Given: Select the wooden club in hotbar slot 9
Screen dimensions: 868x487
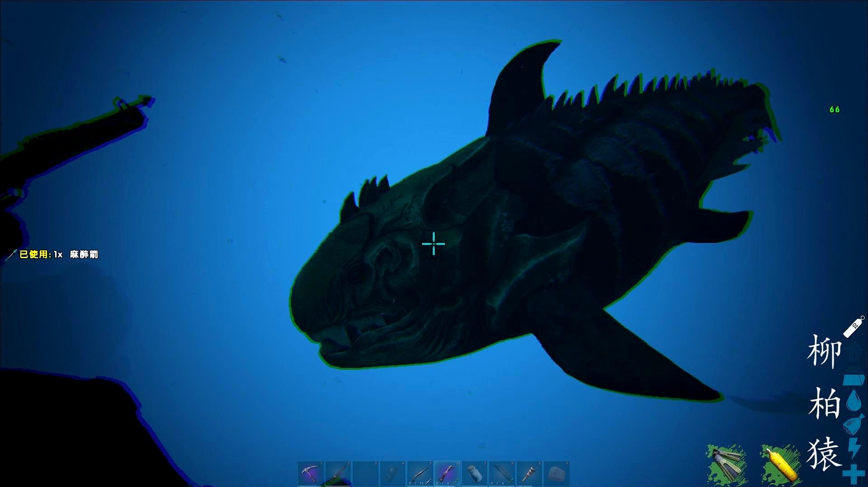Looking at the screenshot, I should pos(529,474).
